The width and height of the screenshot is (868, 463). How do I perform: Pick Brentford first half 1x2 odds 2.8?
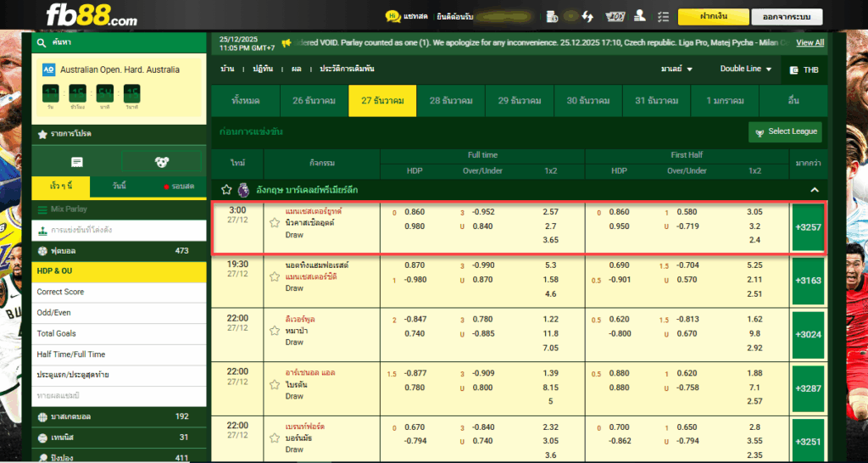(x=755, y=427)
